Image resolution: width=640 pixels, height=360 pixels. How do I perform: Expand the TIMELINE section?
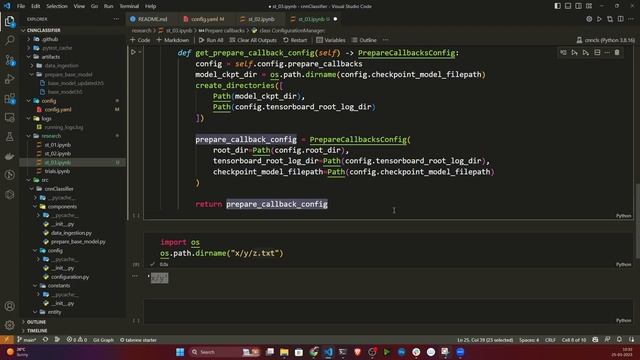[x=37, y=331]
